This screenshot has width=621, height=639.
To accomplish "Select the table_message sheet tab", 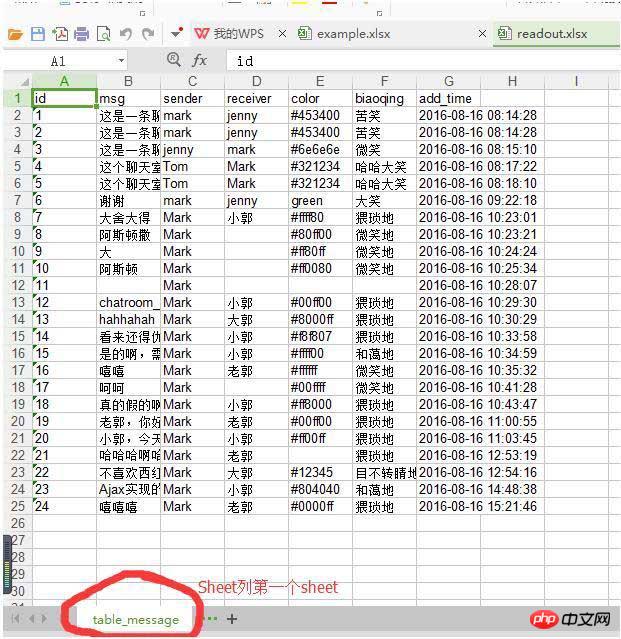I will [x=136, y=619].
